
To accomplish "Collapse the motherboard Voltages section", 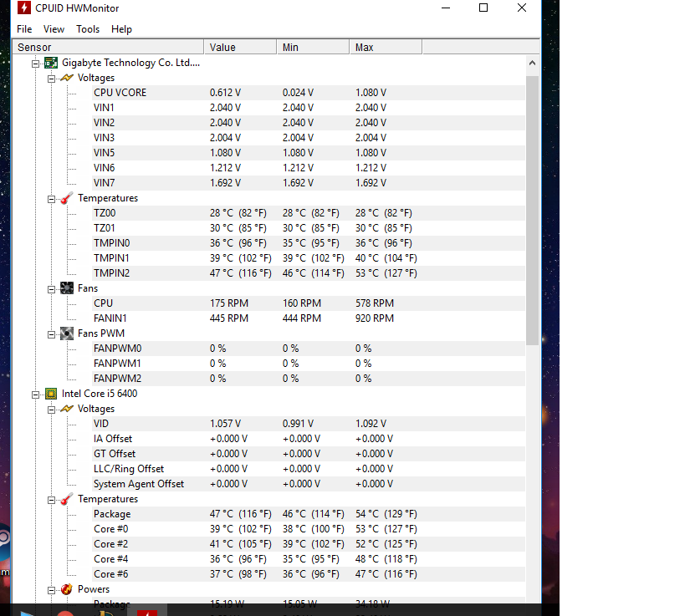I will coord(51,79).
